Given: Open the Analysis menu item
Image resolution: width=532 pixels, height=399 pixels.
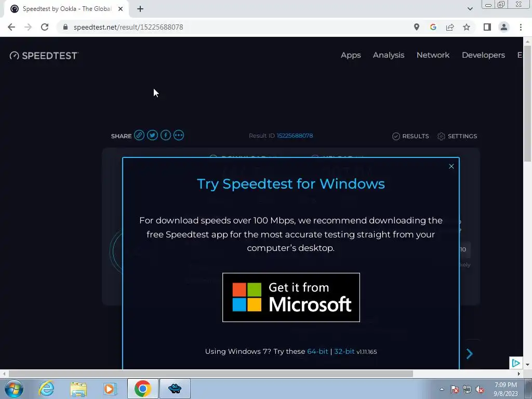Looking at the screenshot, I should (x=389, y=55).
